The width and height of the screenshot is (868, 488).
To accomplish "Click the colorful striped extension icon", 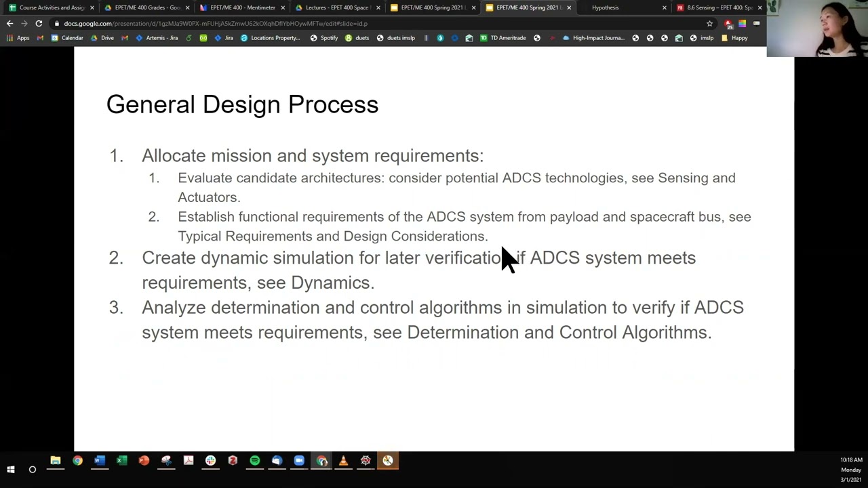I will (x=742, y=24).
